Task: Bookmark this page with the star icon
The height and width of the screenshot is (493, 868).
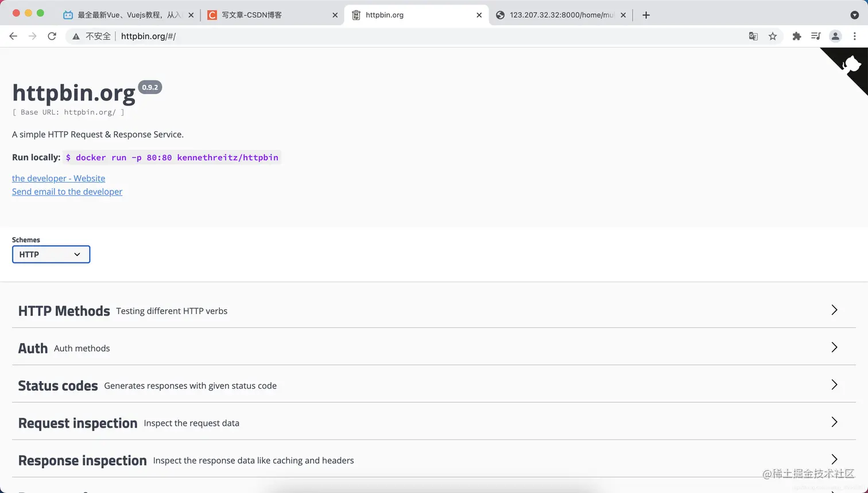Action: coord(773,36)
